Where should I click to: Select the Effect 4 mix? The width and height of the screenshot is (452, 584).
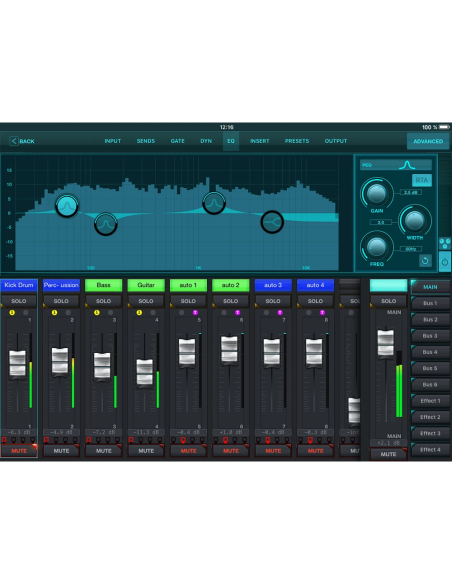tap(430, 450)
